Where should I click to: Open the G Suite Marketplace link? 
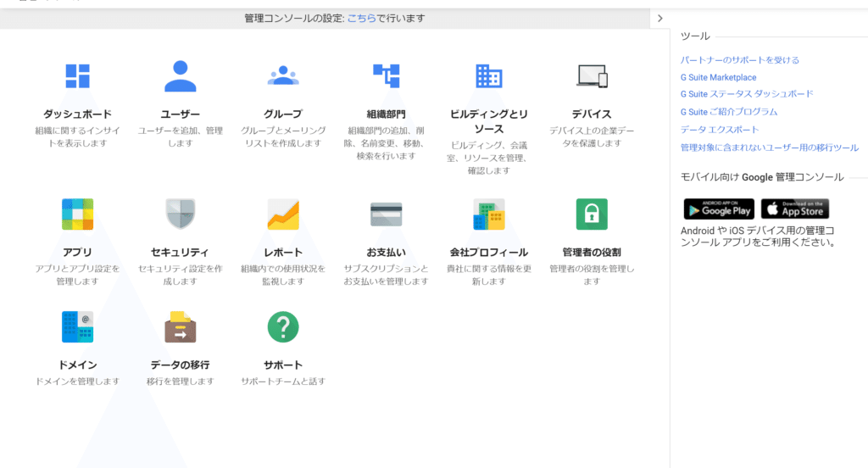(x=718, y=77)
